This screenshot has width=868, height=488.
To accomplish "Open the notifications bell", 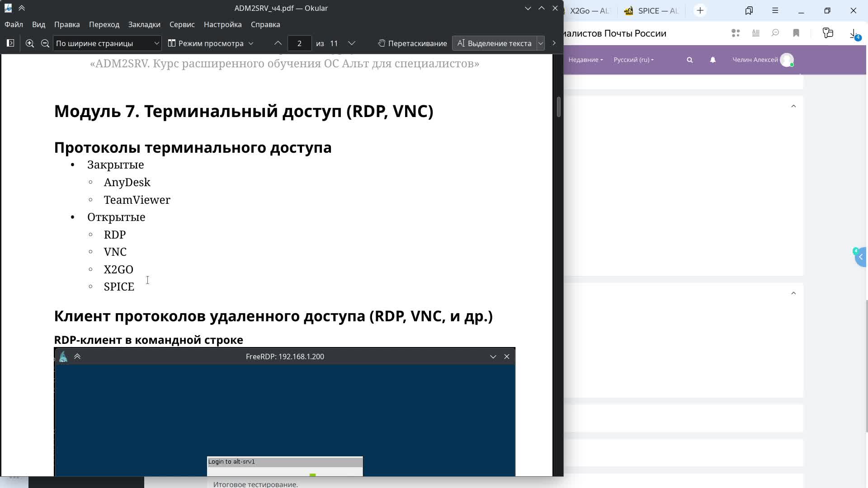I will 712,60.
